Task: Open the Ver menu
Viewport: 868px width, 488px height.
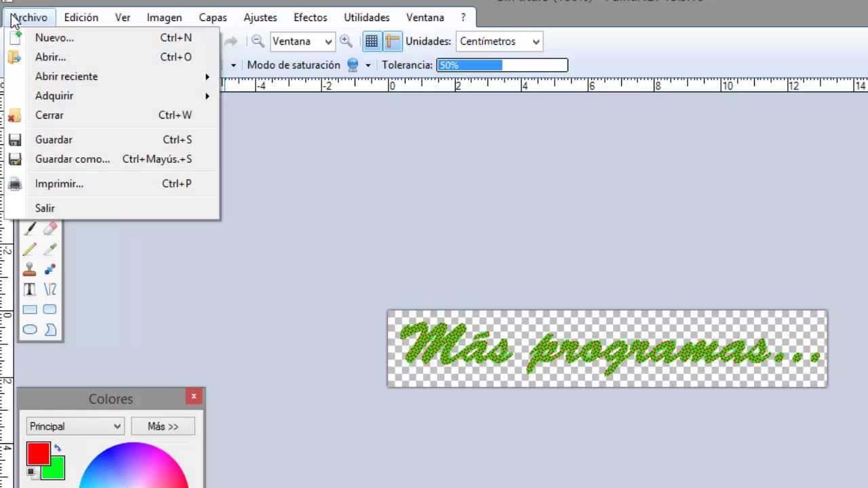Action: coord(123,18)
